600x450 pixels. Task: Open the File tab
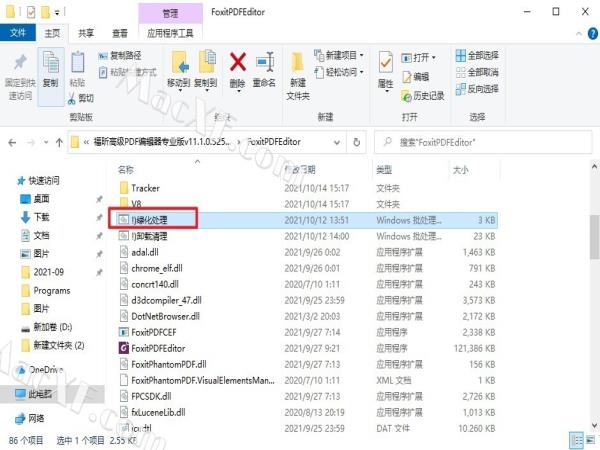tap(18, 33)
